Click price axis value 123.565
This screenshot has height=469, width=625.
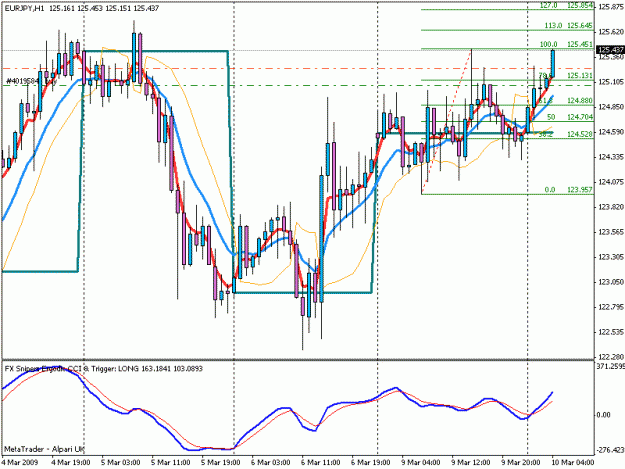611,232
